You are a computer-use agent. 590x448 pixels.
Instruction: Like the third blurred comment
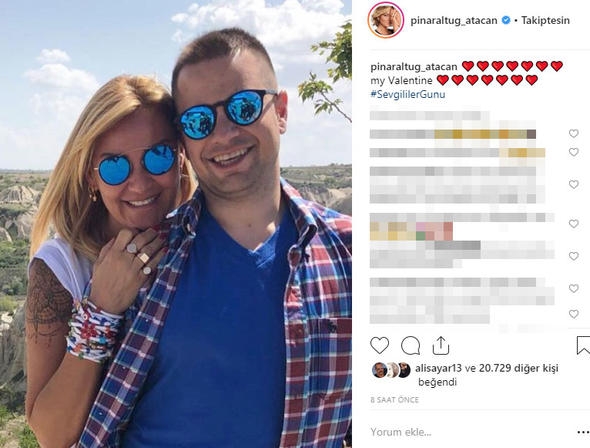pyautogui.click(x=573, y=184)
